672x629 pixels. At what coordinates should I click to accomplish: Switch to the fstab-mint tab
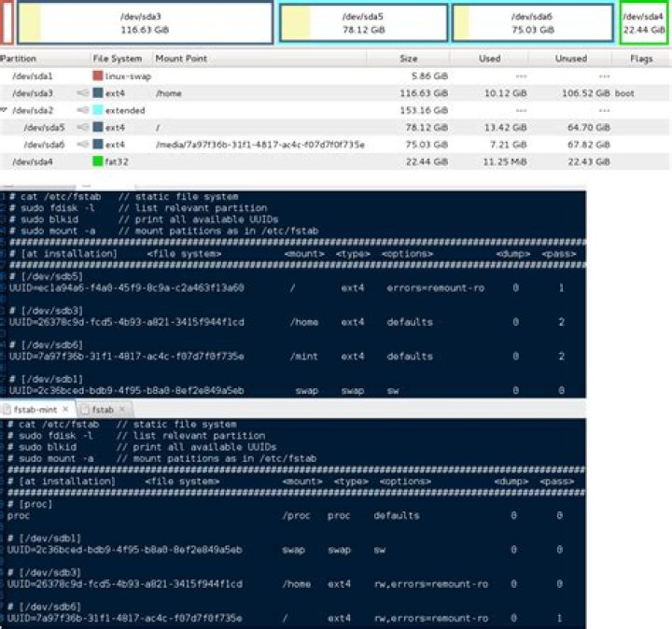(x=35, y=410)
